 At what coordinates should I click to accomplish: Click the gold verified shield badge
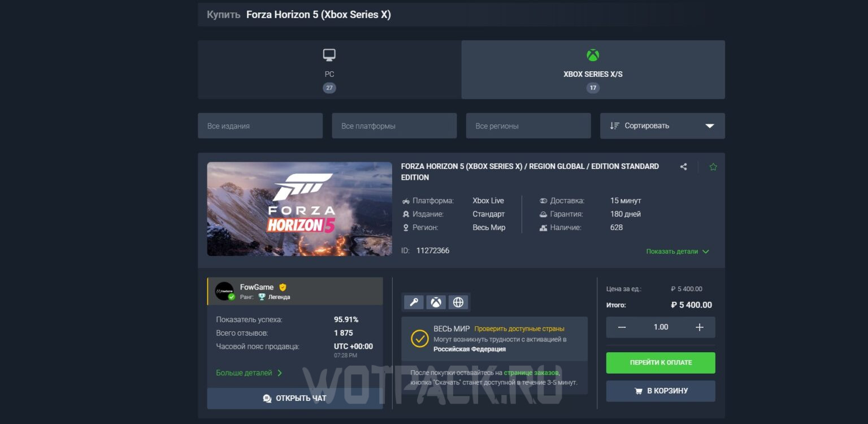pos(283,287)
